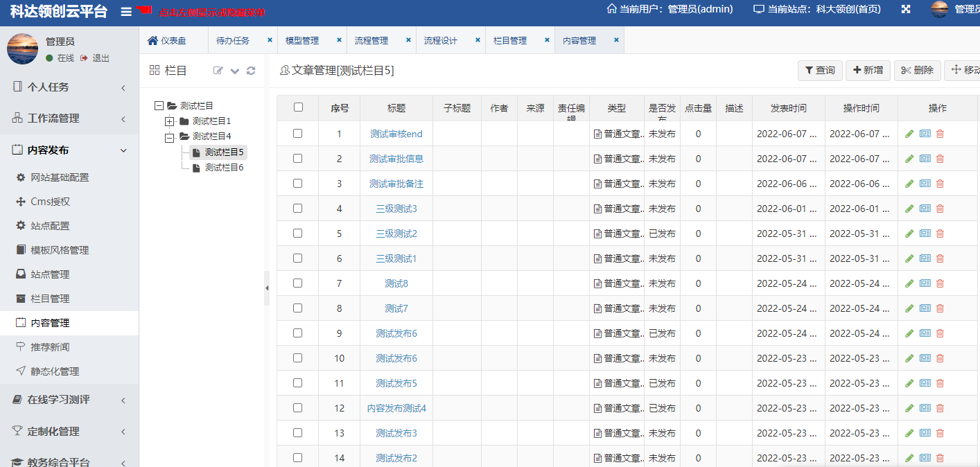Check the checkbox for row 14 测试发布2
The height and width of the screenshot is (467, 980).
tap(298, 458)
